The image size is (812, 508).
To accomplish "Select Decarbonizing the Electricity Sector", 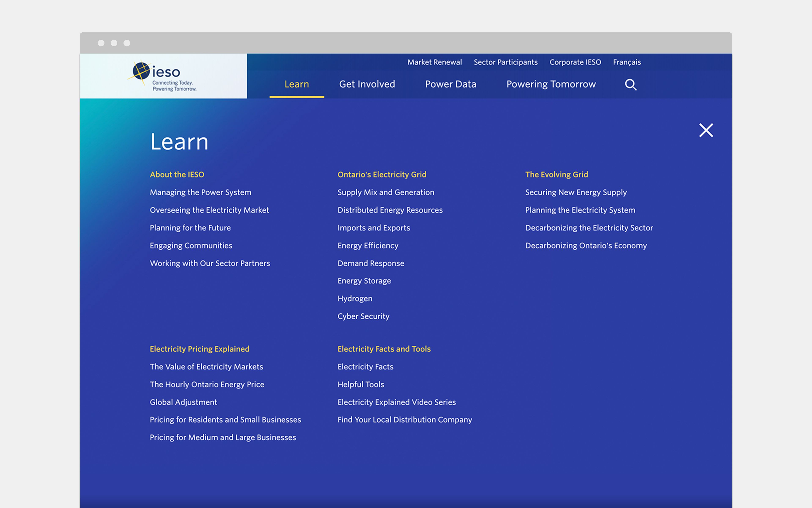I will coord(589,228).
